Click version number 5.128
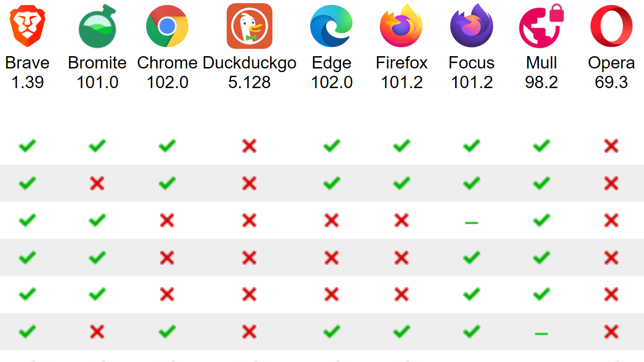This screenshot has width=644, height=362. tap(250, 83)
